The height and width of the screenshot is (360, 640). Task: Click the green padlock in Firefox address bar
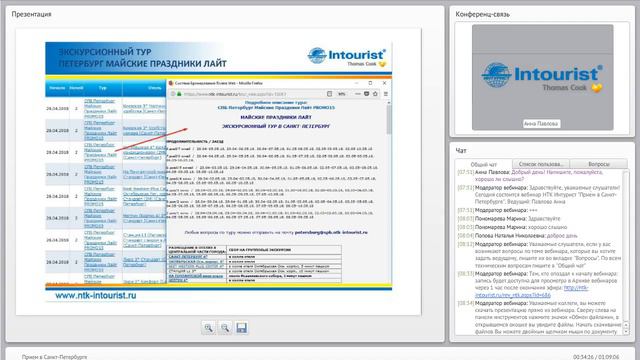tap(179, 94)
